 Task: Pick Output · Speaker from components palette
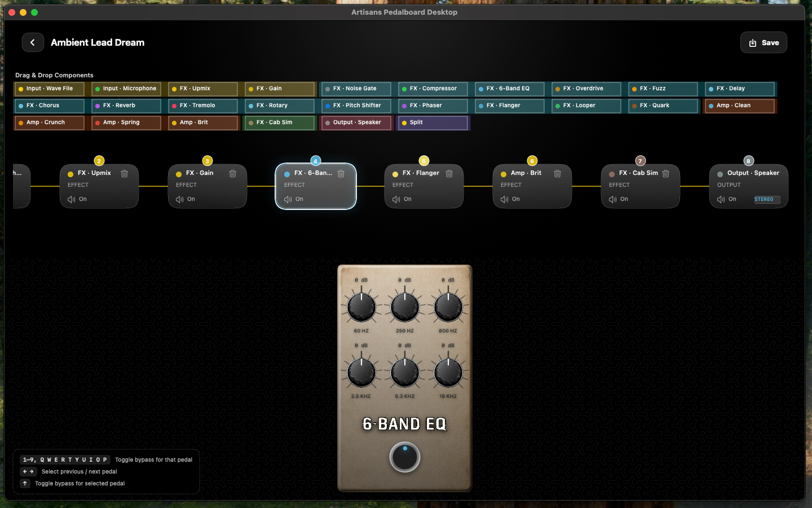[x=356, y=122]
